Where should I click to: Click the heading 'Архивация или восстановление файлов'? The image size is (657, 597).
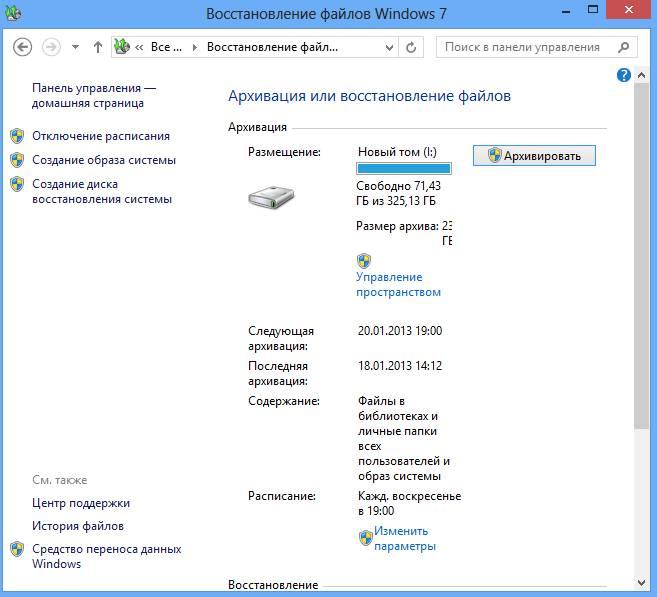click(x=369, y=96)
